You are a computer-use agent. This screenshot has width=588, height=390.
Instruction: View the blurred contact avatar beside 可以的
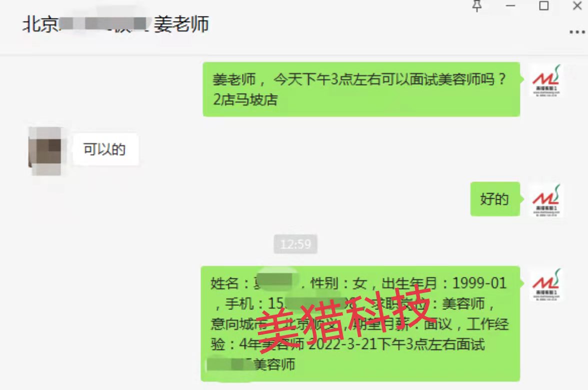45,151
